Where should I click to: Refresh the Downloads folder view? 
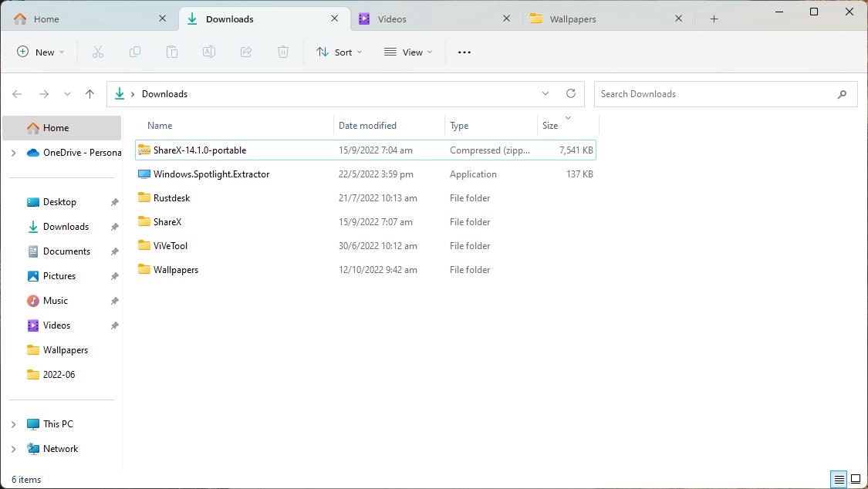(x=570, y=93)
